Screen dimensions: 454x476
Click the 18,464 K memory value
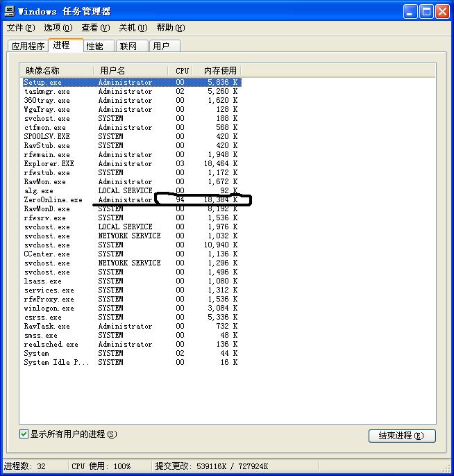pyautogui.click(x=221, y=163)
